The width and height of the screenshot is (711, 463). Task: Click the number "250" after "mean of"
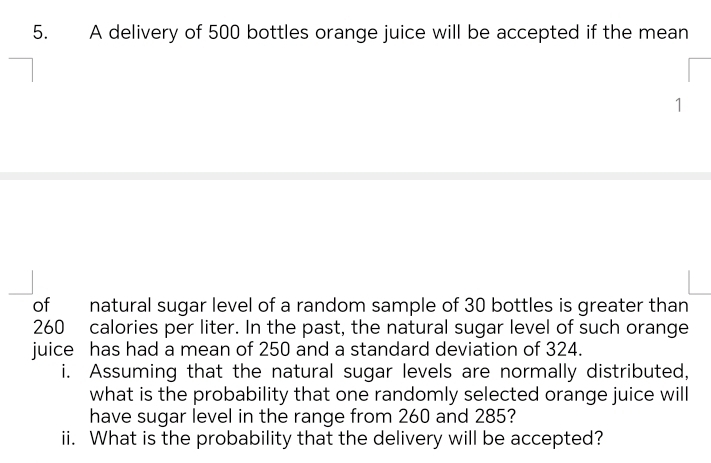[x=274, y=349]
